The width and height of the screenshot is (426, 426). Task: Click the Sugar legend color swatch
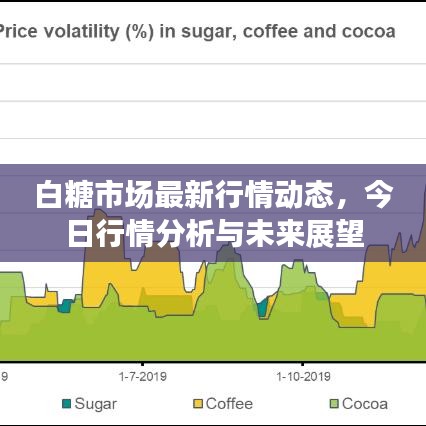pyautogui.click(x=67, y=404)
